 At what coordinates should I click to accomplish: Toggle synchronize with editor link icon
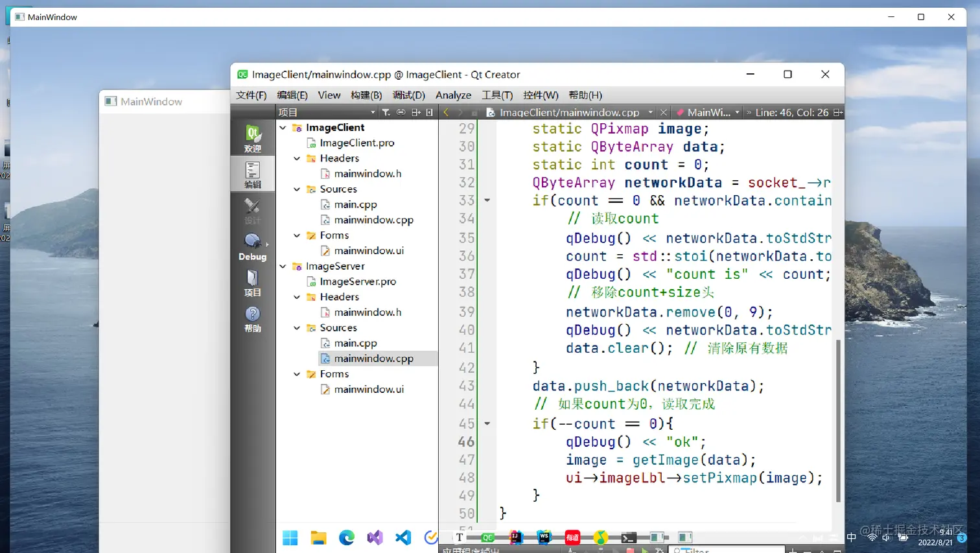[x=401, y=112]
